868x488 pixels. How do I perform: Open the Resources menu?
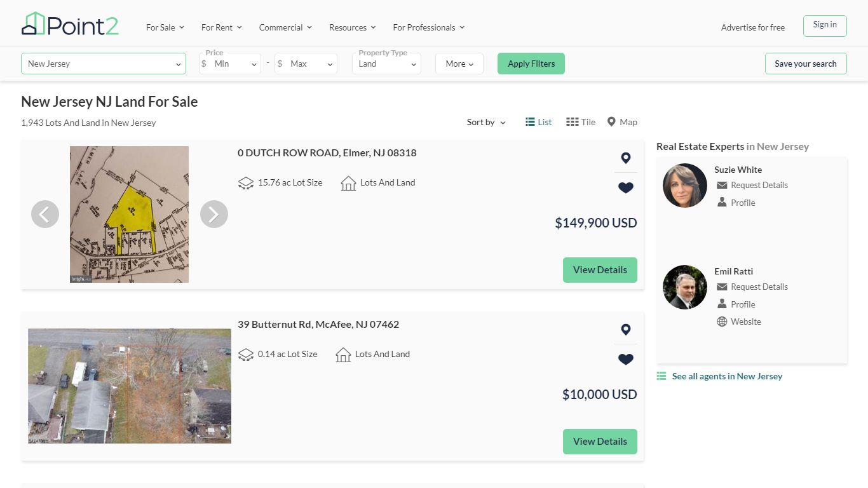(353, 27)
